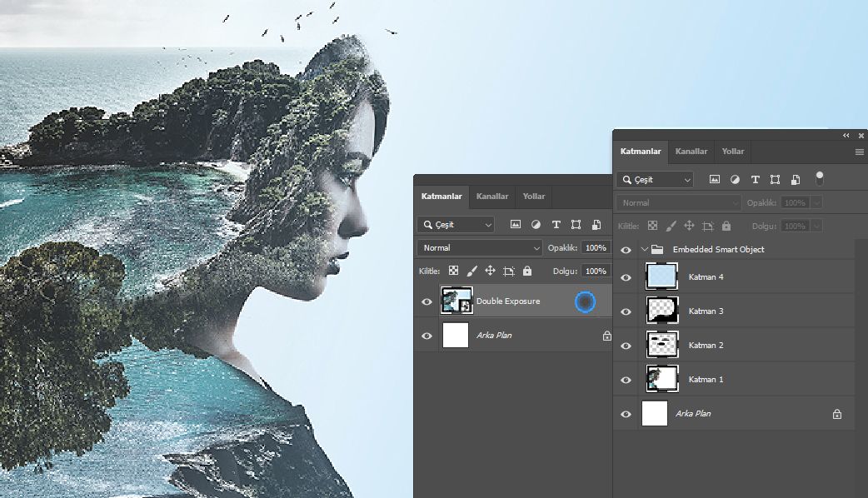The width and height of the screenshot is (868, 498).
Task: Filter adjustment layers icon above Embedded Smart Object
Action: (735, 179)
